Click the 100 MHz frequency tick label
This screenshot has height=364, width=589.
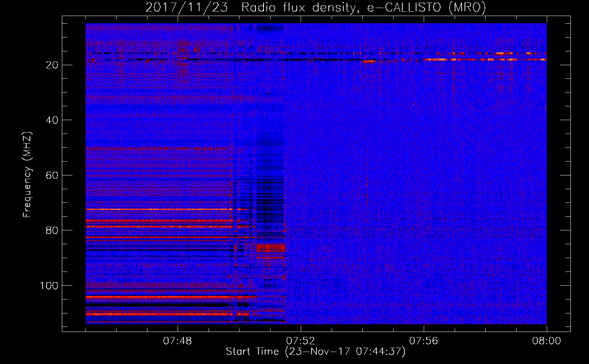49,286
